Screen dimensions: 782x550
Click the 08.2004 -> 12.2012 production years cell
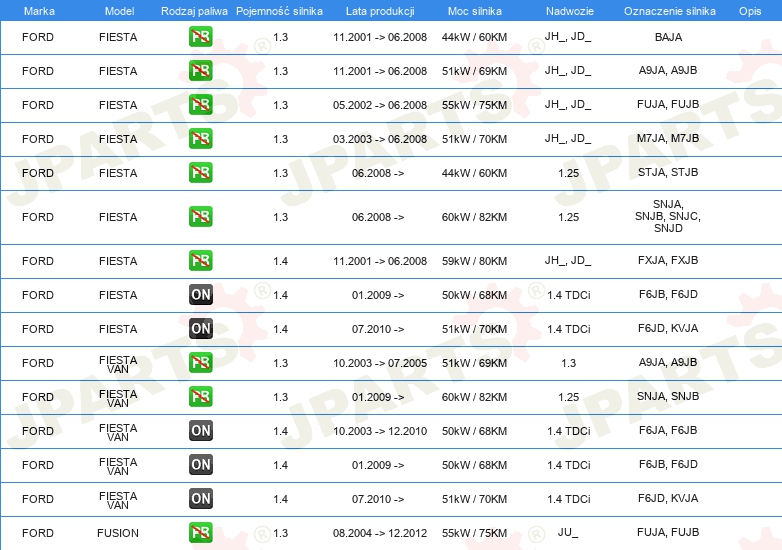(380, 533)
